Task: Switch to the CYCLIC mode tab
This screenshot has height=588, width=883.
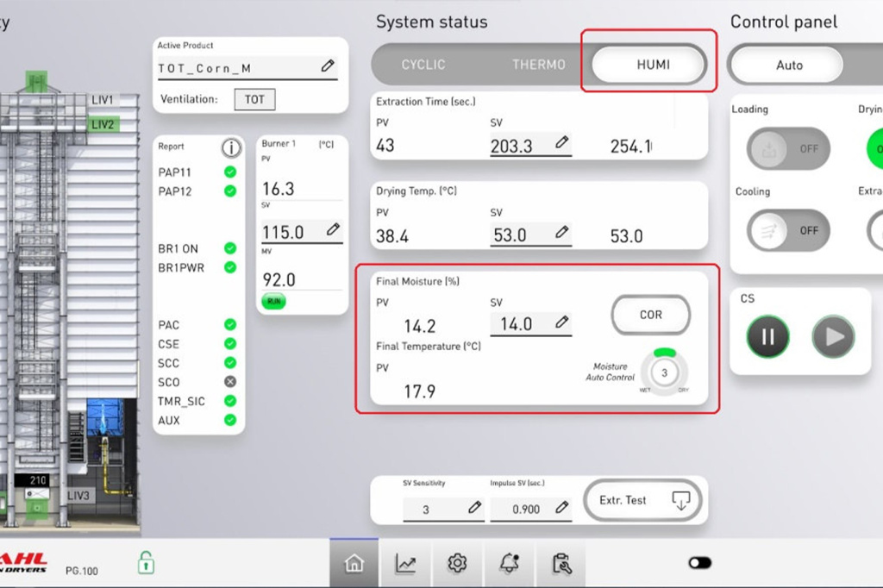Action: 423,65
